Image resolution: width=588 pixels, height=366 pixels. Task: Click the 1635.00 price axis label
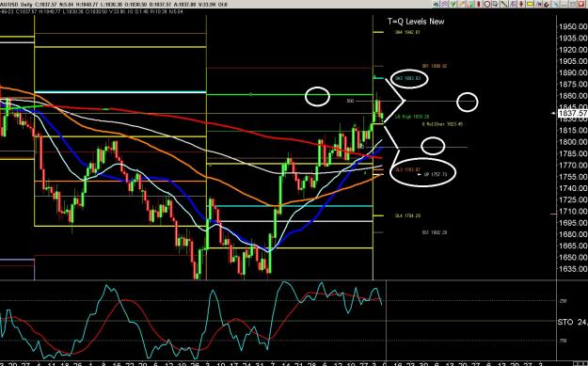pyautogui.click(x=573, y=269)
